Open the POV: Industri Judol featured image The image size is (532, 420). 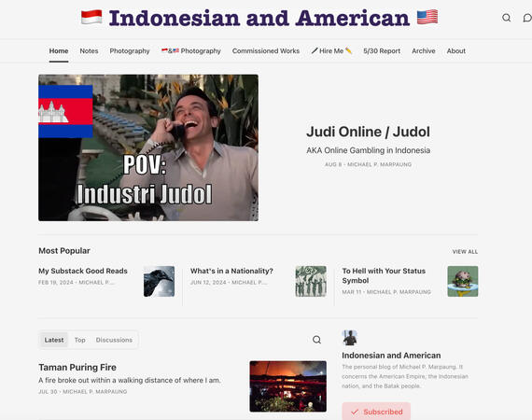click(x=148, y=147)
